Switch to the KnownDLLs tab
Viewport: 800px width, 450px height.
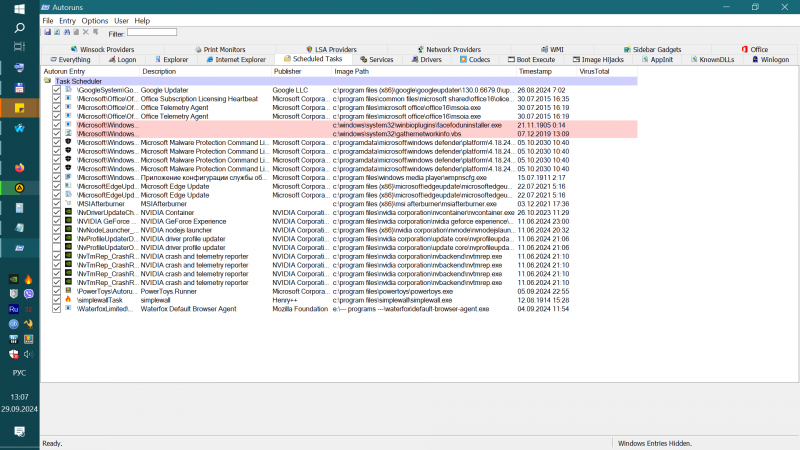click(713, 60)
